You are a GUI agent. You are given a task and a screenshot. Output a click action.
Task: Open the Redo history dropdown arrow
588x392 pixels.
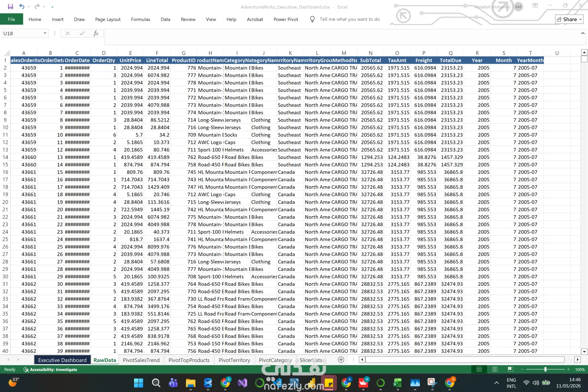pyautogui.click(x=44, y=6)
